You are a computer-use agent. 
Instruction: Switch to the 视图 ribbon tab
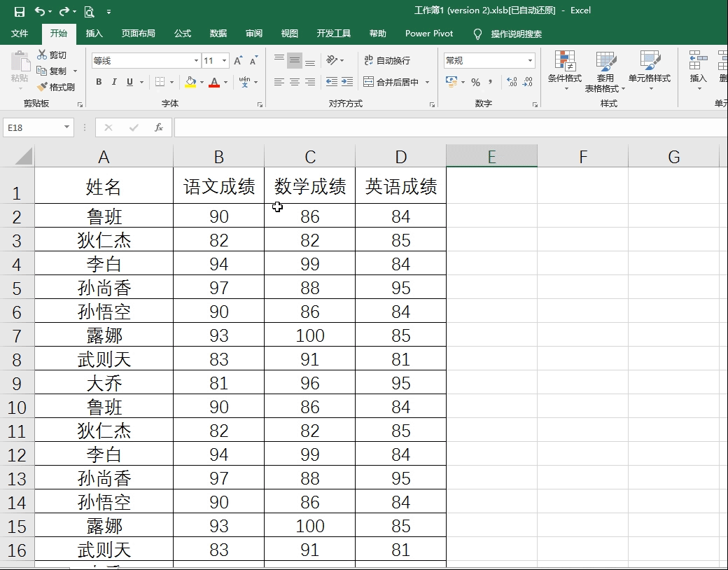(x=289, y=34)
